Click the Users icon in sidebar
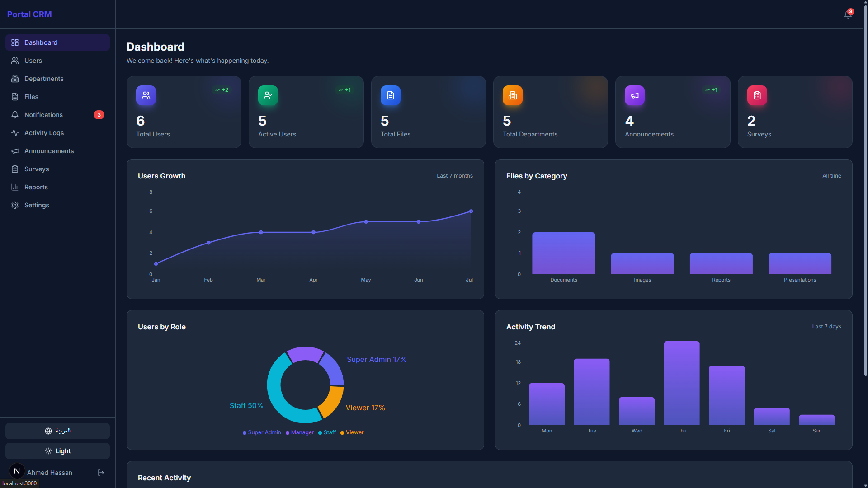This screenshot has width=868, height=488. click(15, 61)
